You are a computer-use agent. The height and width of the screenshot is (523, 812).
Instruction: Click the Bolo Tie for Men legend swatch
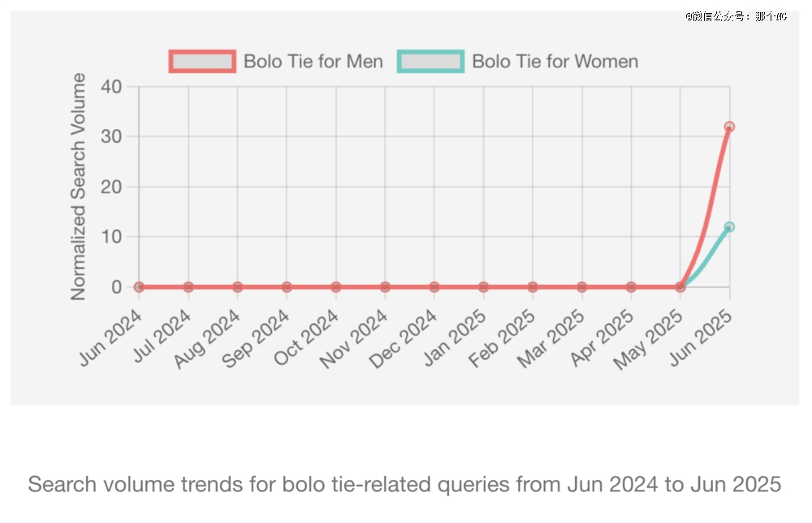pos(202,62)
